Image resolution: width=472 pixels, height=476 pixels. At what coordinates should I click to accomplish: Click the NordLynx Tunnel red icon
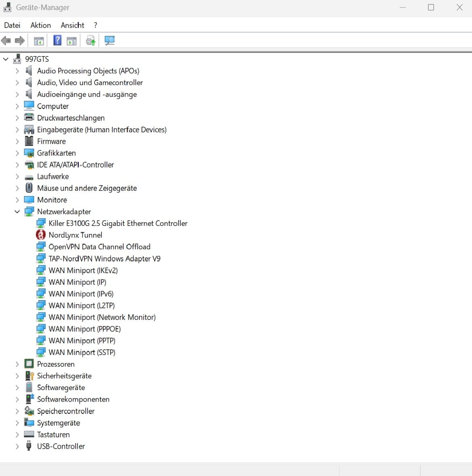pos(41,235)
